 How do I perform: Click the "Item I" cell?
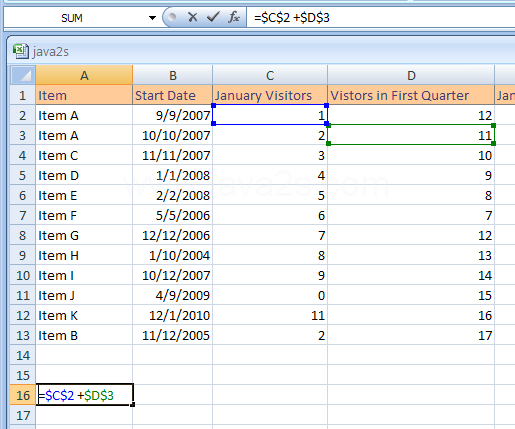pyautogui.click(x=84, y=275)
